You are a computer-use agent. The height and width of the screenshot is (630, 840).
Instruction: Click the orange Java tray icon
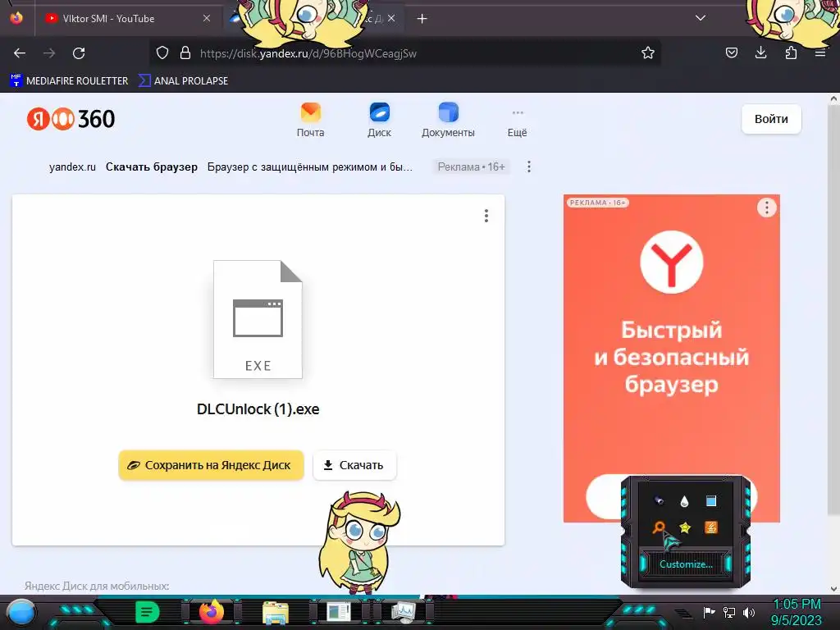coord(711,527)
